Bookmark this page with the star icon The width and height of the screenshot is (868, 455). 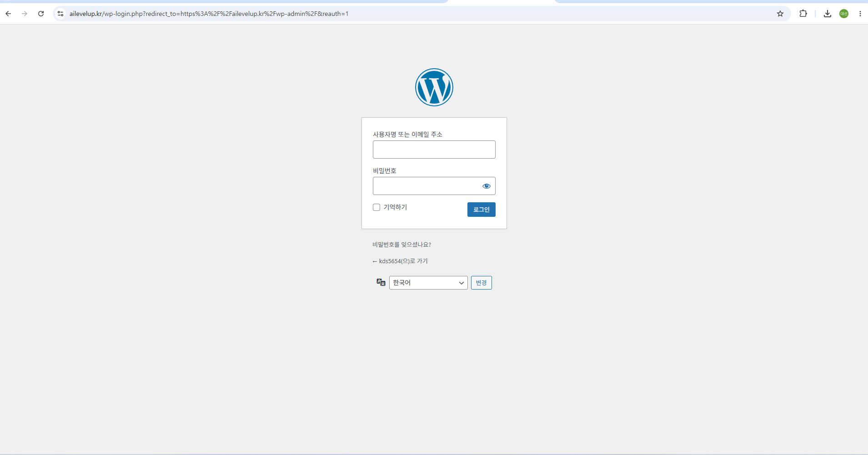780,14
